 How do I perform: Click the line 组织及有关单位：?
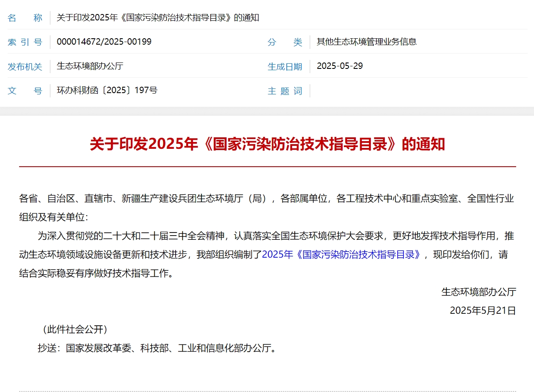(54, 217)
